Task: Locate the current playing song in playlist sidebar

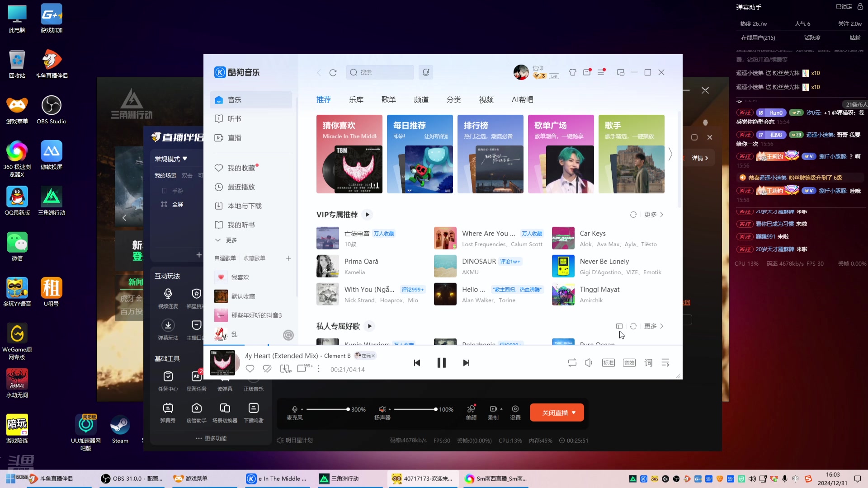Action: tap(288, 335)
